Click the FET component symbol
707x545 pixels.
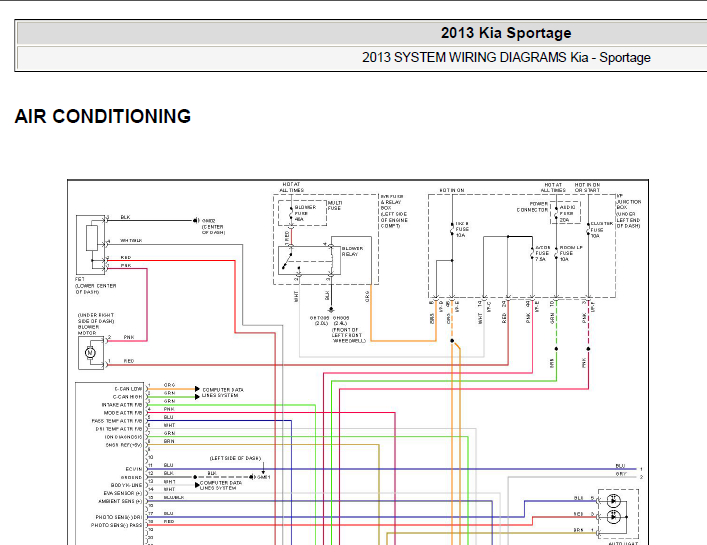92,245
